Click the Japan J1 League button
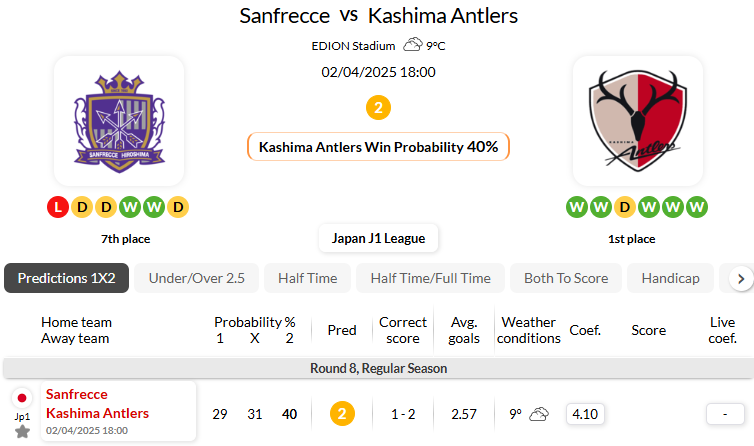The image size is (754, 446). coord(378,238)
